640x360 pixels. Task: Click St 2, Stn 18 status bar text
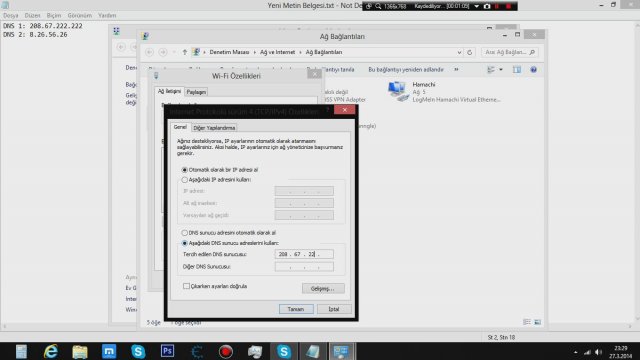501,337
